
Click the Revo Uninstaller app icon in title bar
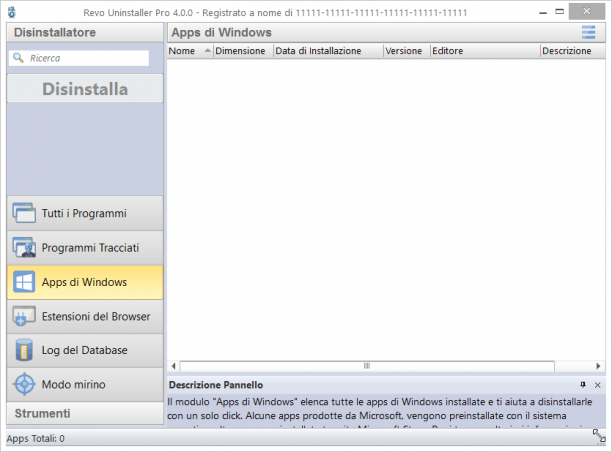point(12,12)
